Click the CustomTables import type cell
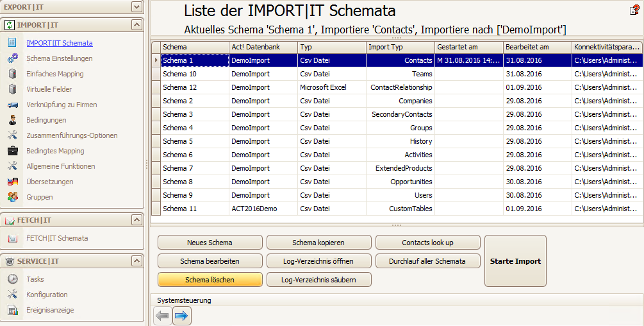Screen dimensions: 644x326 [400, 209]
